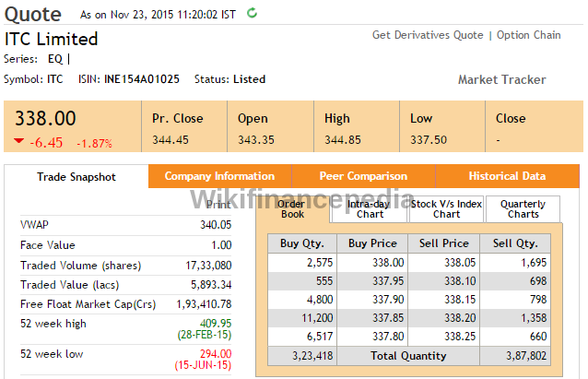Click the Print link
Viewport: 588px width, 379px height.
(218, 205)
